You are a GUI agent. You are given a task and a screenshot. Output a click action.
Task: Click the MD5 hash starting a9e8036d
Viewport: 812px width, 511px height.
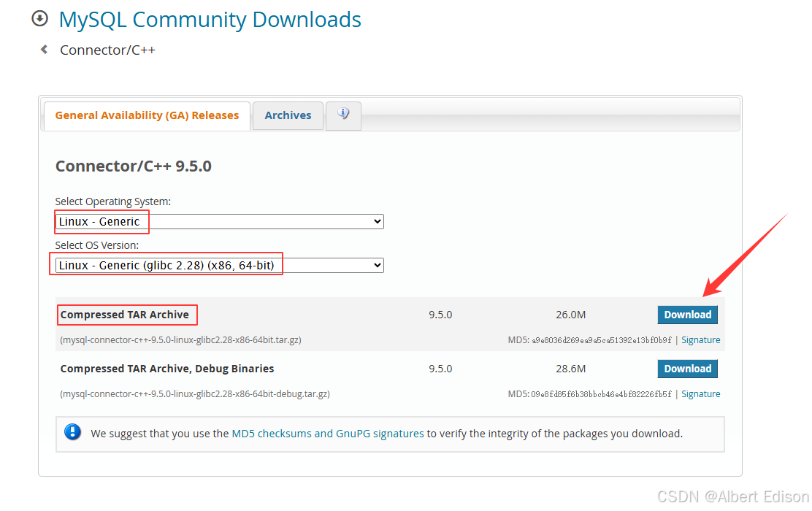click(602, 340)
